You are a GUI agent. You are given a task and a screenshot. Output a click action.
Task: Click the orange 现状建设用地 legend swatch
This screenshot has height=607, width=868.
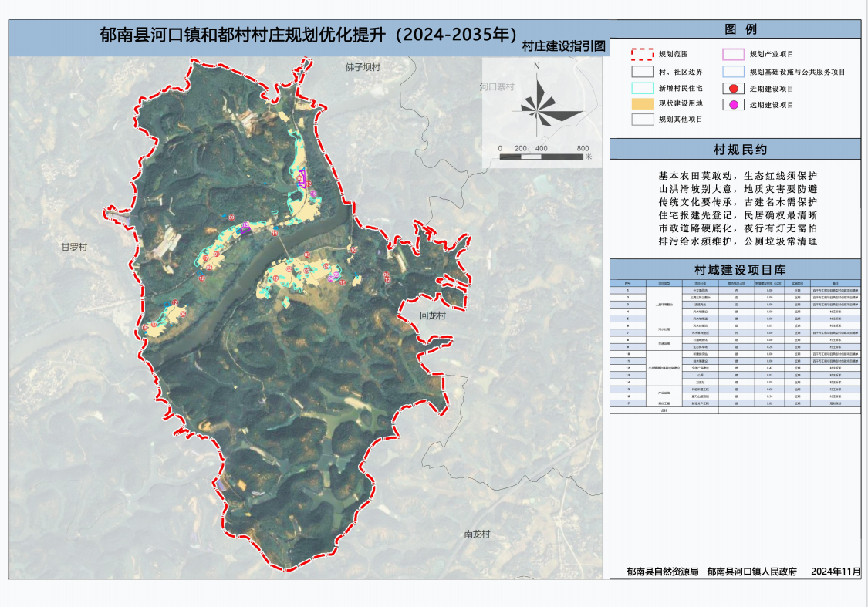642,103
